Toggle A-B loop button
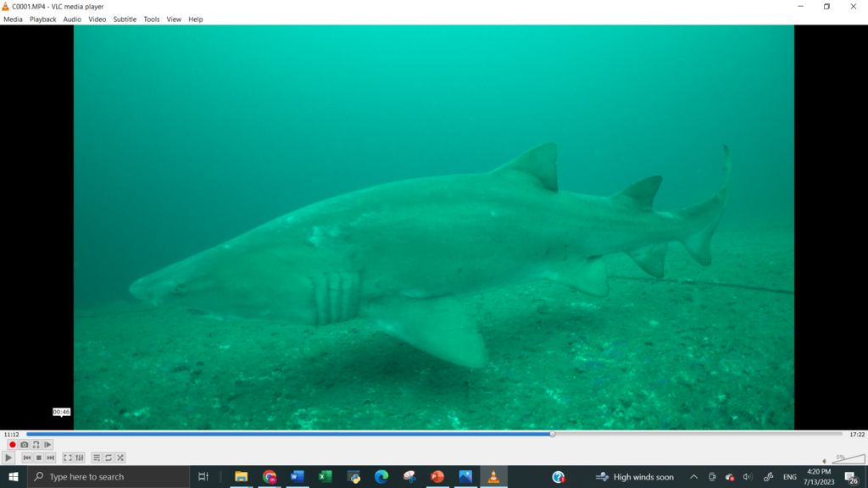The height and width of the screenshot is (488, 868). pyautogui.click(x=36, y=445)
